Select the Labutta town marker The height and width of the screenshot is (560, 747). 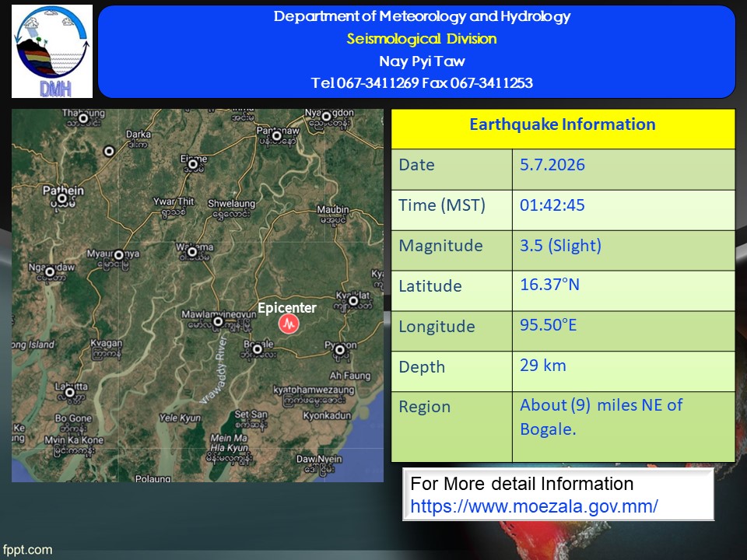(70, 392)
